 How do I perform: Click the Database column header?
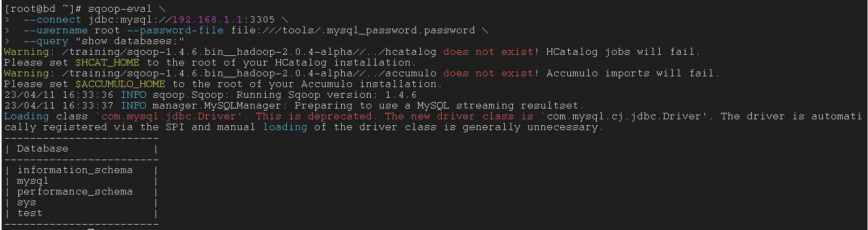click(x=43, y=148)
